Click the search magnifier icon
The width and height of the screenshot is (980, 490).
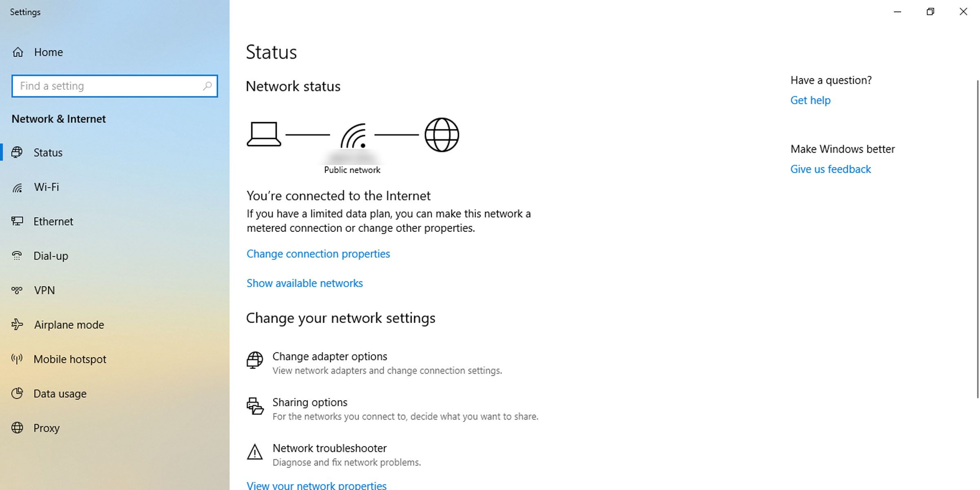pos(207,86)
